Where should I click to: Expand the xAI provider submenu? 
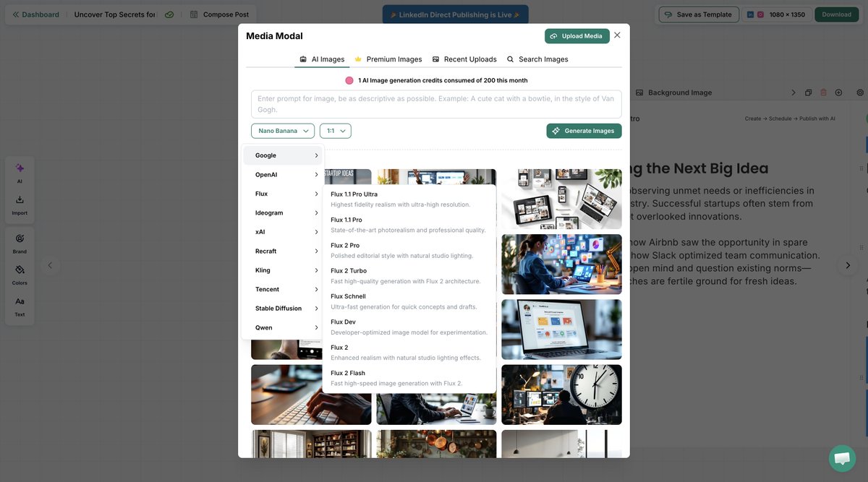[x=283, y=232]
